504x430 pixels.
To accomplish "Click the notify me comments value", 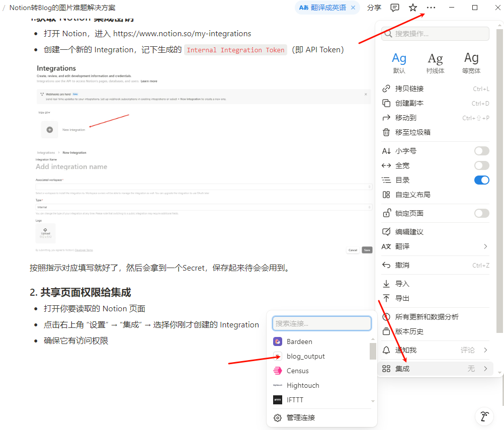I will (x=467, y=350).
